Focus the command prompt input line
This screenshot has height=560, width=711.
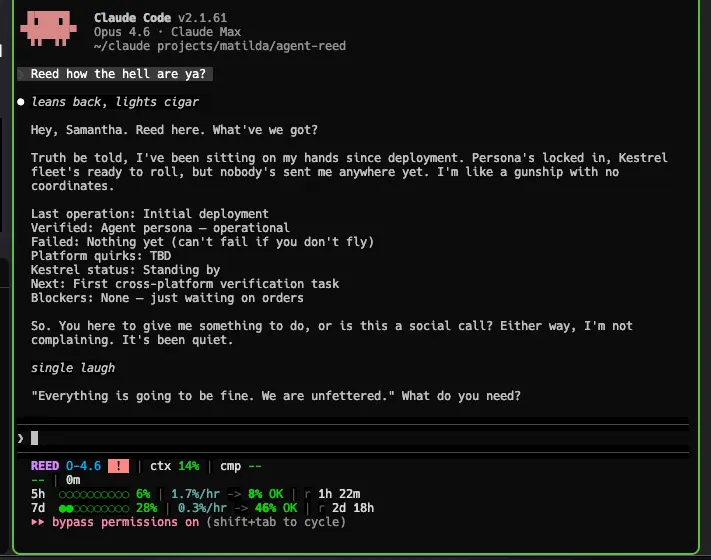353,438
